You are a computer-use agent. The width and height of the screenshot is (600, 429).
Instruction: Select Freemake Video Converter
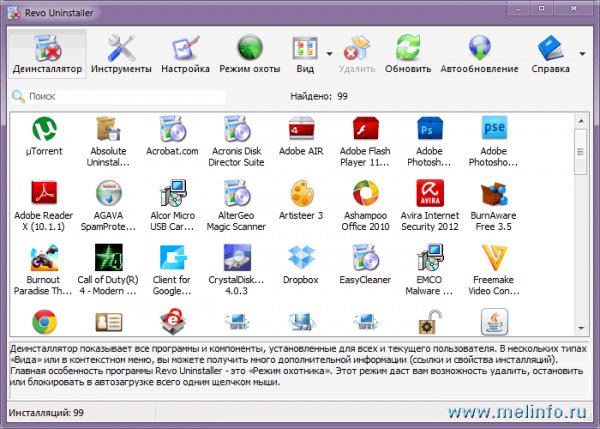(x=494, y=270)
